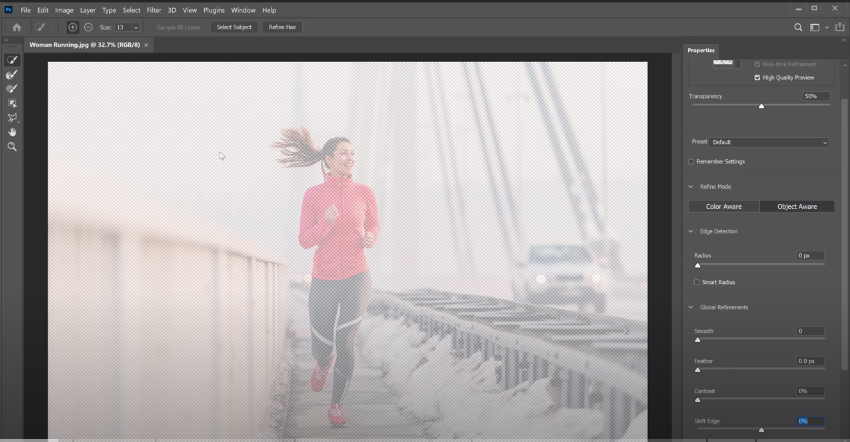Enable the Smart Radius checkbox
850x442 pixels.
click(x=697, y=282)
